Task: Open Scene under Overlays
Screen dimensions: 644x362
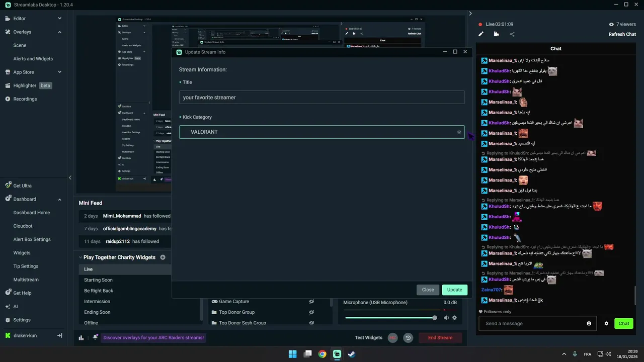Action: click(20, 45)
